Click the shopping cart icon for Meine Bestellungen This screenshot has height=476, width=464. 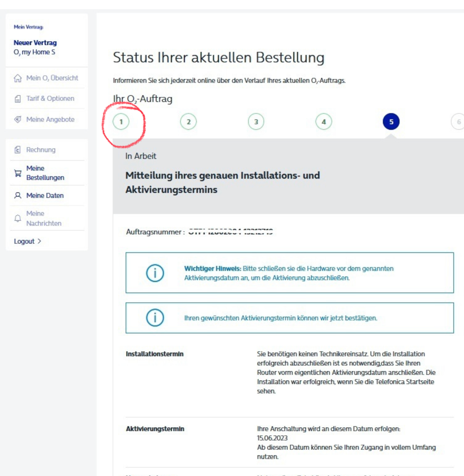(18, 173)
